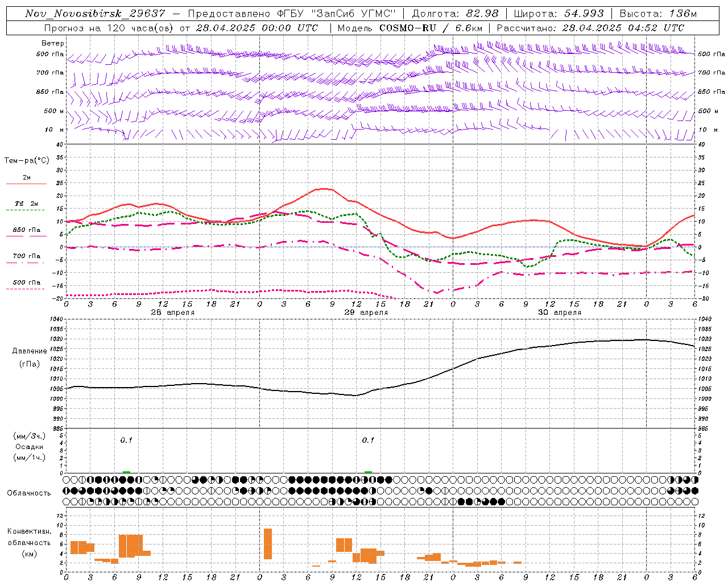The width and height of the screenshot is (728, 582).
Task: Click the '500 гПа' temperature legend entry
Action: [26, 282]
